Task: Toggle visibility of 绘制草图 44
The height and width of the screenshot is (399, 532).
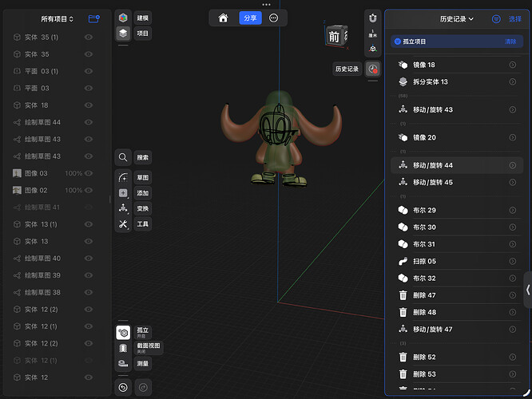Action: [89, 122]
